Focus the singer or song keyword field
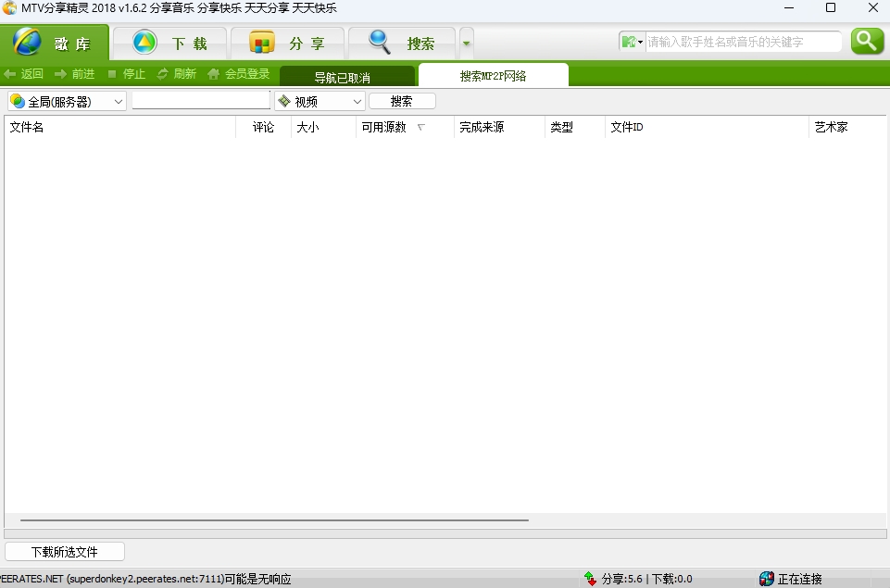The height and width of the screenshot is (588, 890). 743,42
